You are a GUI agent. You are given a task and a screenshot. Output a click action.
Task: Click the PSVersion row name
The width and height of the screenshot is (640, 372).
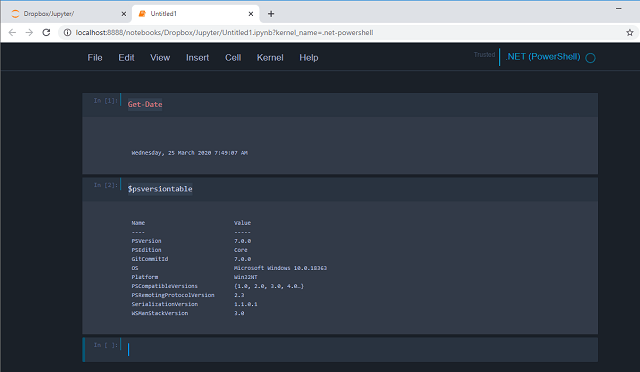pos(146,241)
